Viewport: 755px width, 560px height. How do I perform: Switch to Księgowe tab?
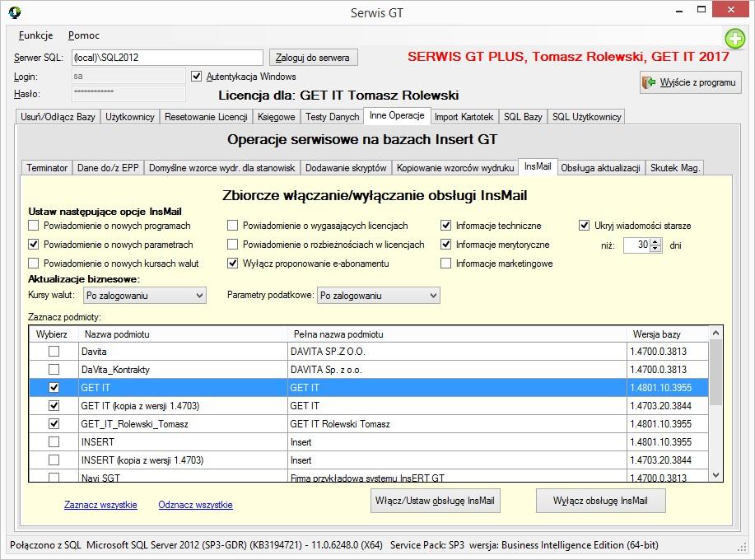point(277,116)
